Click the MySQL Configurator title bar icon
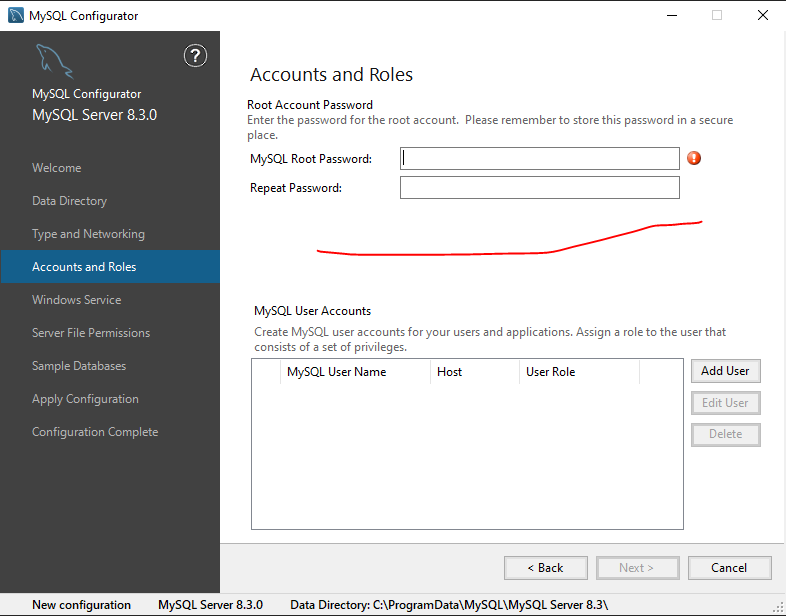786x616 pixels. click(x=16, y=16)
